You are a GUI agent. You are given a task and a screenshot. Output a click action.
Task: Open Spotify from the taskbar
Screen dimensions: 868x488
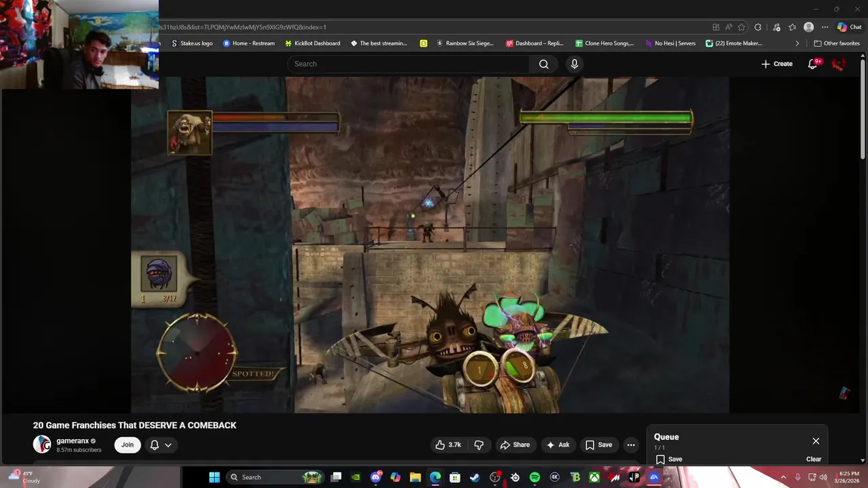534,477
